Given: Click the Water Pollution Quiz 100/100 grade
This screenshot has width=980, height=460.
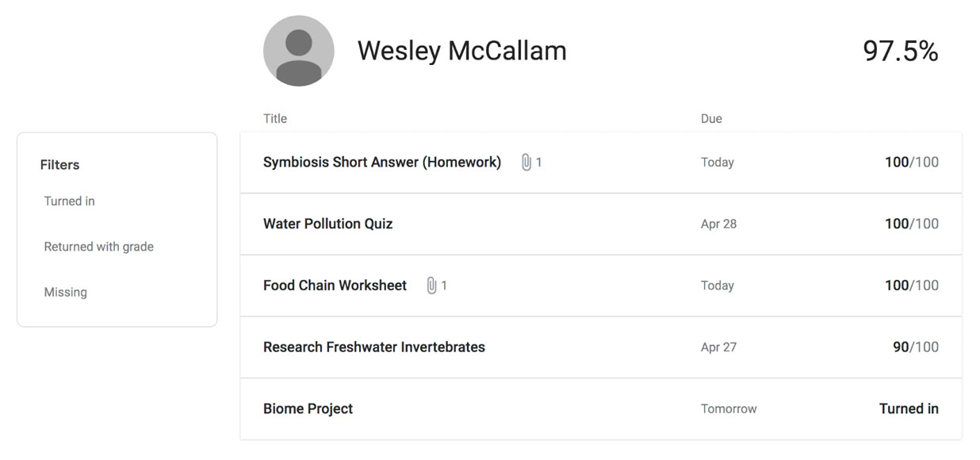Looking at the screenshot, I should click(x=911, y=224).
